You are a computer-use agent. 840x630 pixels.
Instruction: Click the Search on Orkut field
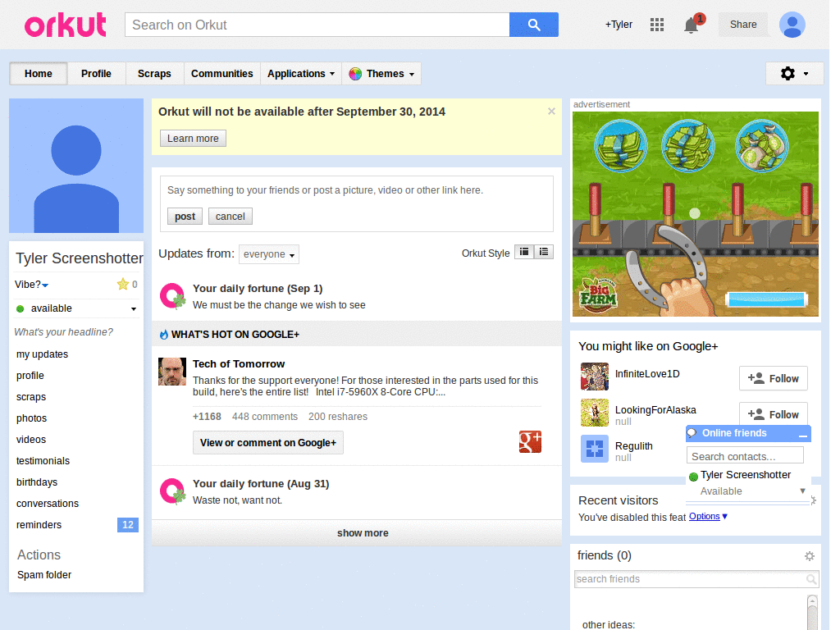(x=317, y=25)
